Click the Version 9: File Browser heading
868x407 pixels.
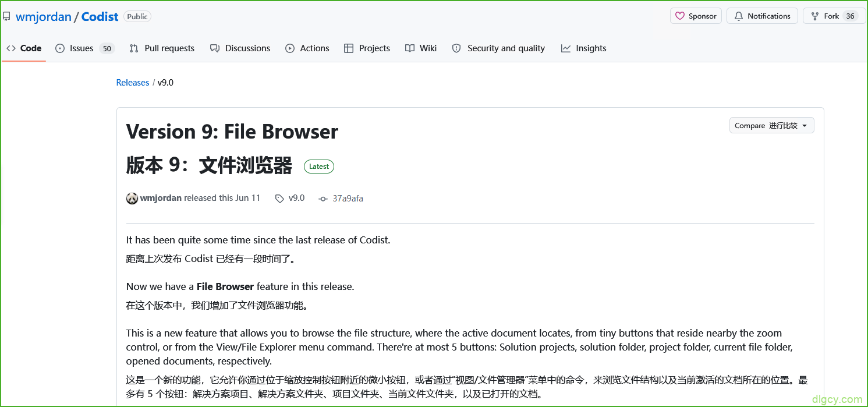232,132
